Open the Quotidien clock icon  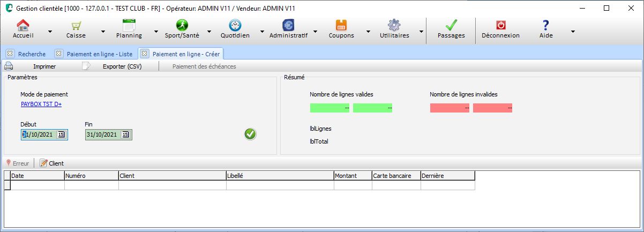[235, 26]
